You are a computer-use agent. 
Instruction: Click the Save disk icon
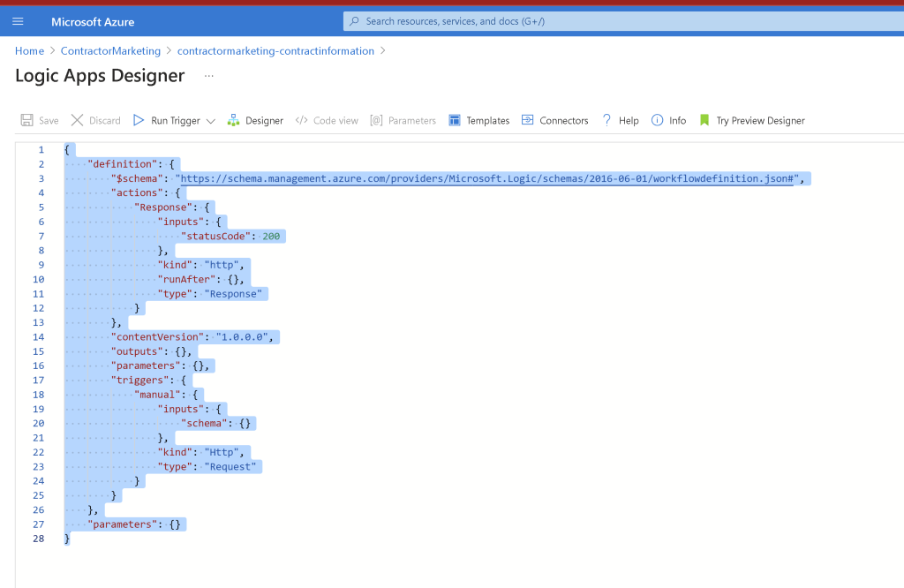pyautogui.click(x=26, y=120)
